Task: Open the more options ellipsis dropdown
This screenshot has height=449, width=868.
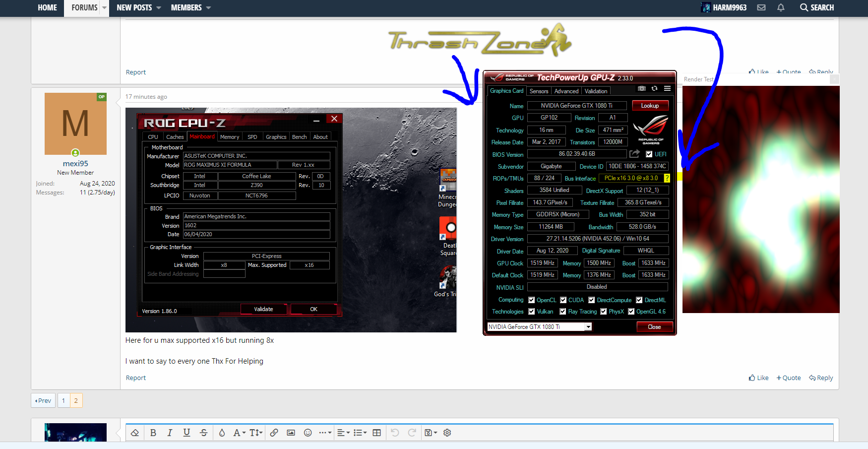Action: pos(325,433)
